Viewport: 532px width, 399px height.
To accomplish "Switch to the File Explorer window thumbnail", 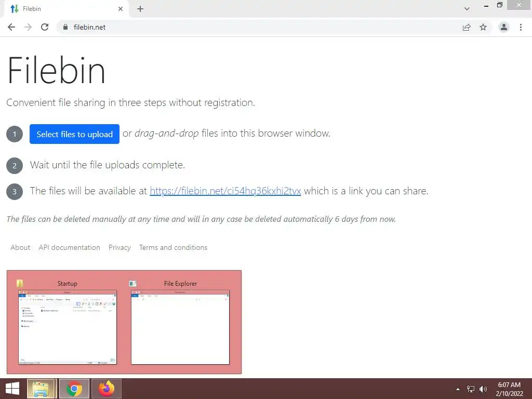I will coord(180,327).
